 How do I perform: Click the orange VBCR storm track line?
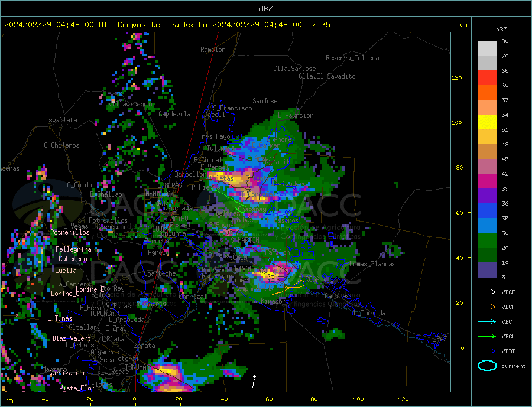pyautogui.click(x=288, y=286)
